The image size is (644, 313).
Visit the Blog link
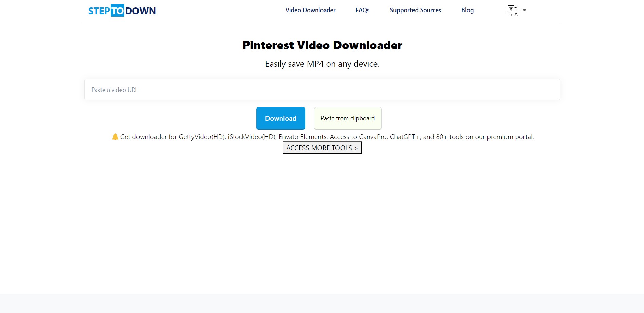[x=467, y=10]
